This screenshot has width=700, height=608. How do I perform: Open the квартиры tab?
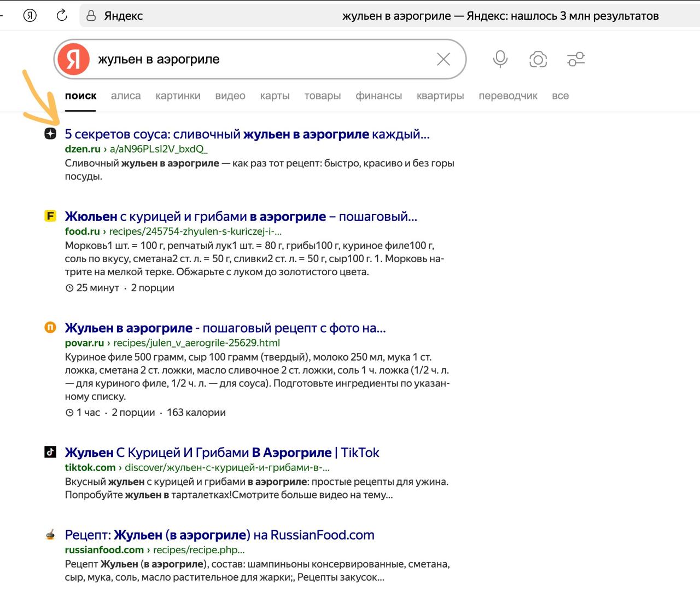pyautogui.click(x=440, y=96)
